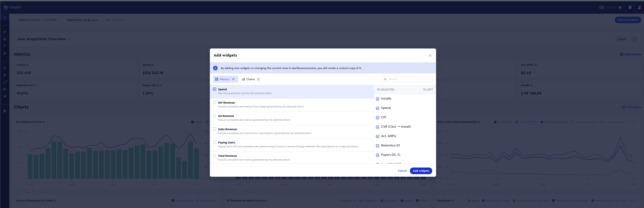Click the Sandbox warning info icon
The image size is (644, 208).
coord(620,7)
